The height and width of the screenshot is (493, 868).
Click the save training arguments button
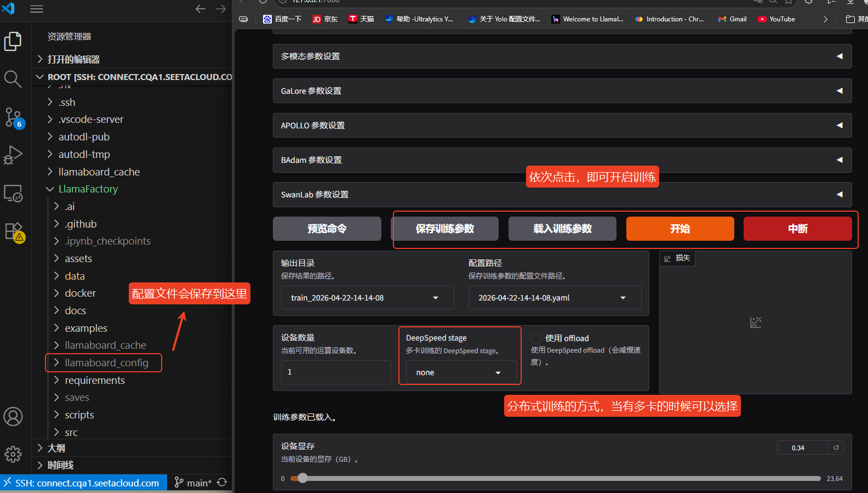[445, 229]
